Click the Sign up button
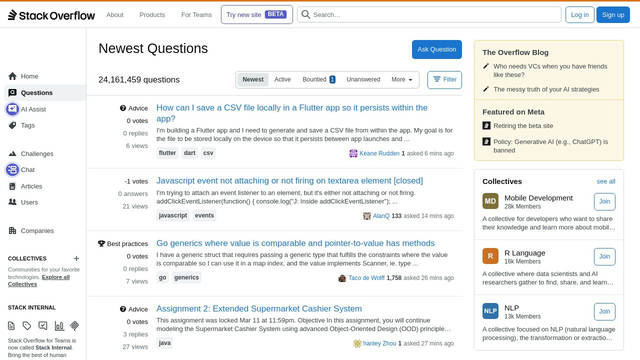This screenshot has width=640, height=360. point(613,15)
